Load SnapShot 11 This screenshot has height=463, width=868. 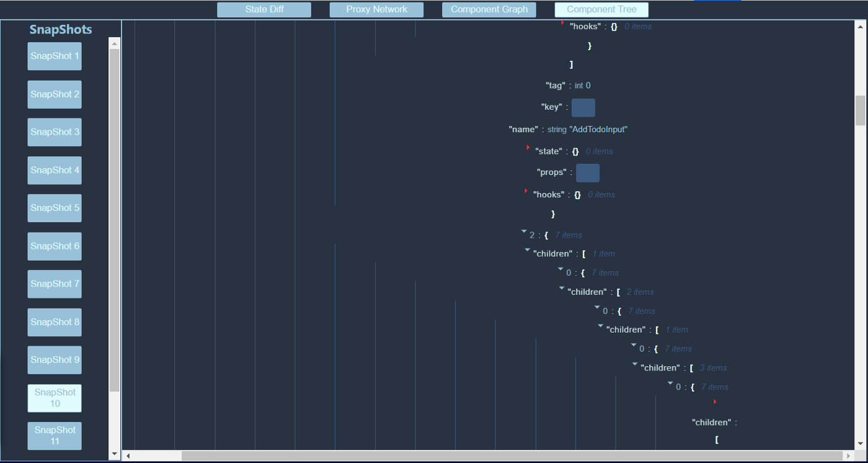[55, 436]
